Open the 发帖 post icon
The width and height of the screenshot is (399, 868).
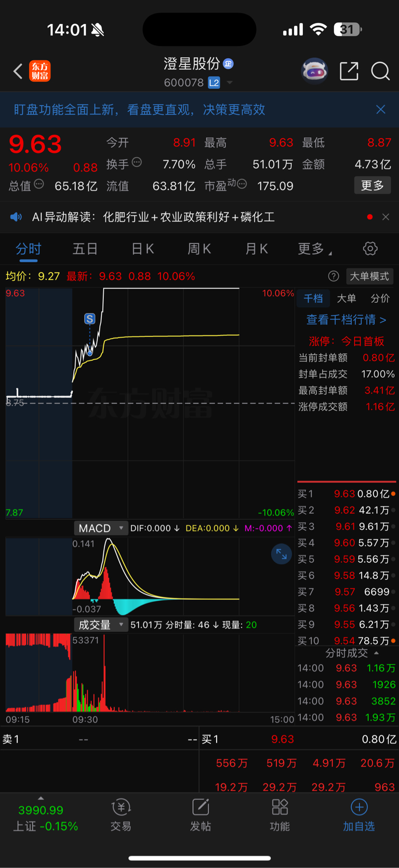[200, 815]
